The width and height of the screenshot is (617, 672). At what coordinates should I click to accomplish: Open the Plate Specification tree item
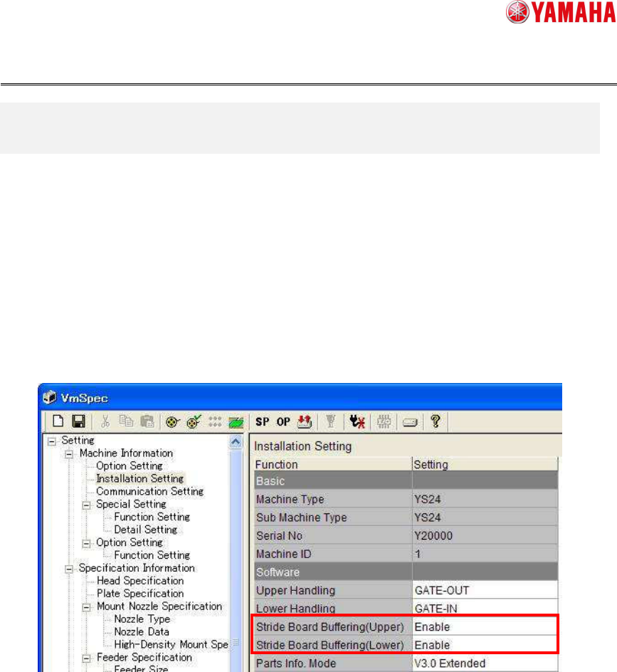pos(140,594)
